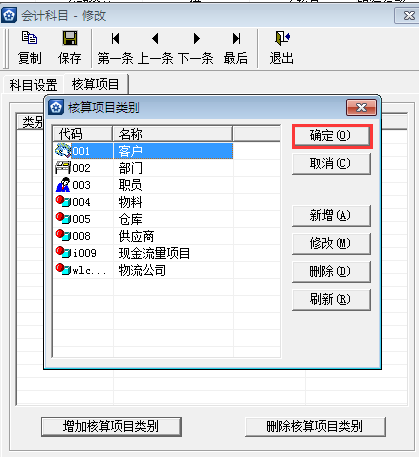Select the 现金流量项目 row
This screenshot has height=457, width=419.
pyautogui.click(x=167, y=253)
